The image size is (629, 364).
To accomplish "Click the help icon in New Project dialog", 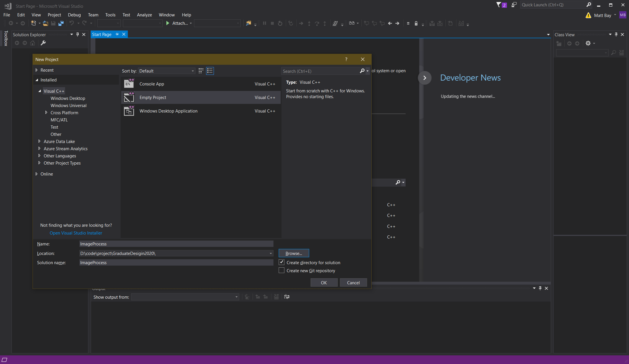I will [346, 59].
